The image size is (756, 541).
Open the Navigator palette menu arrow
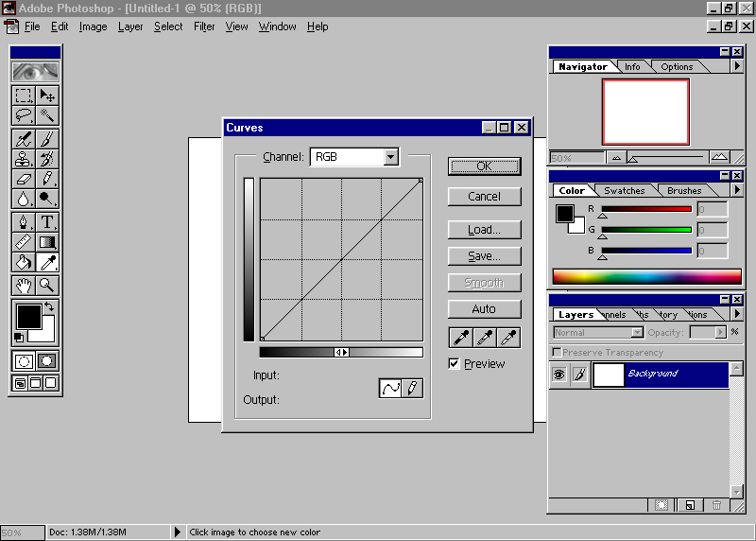(737, 66)
